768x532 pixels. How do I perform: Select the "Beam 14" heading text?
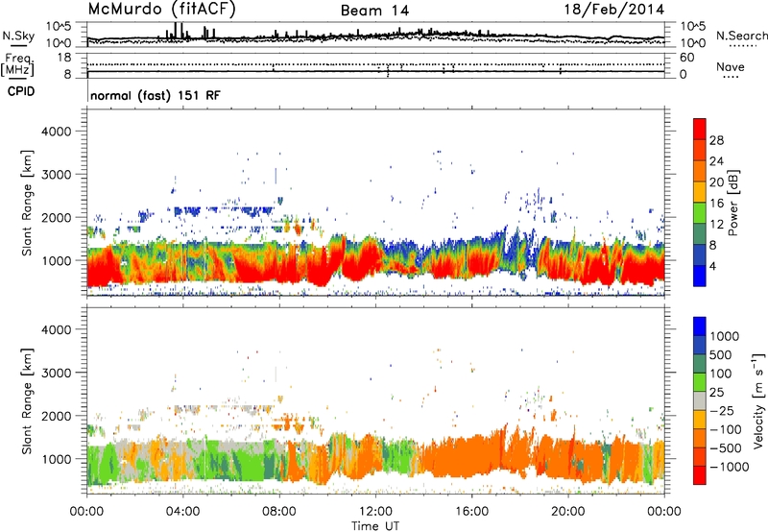coord(374,11)
